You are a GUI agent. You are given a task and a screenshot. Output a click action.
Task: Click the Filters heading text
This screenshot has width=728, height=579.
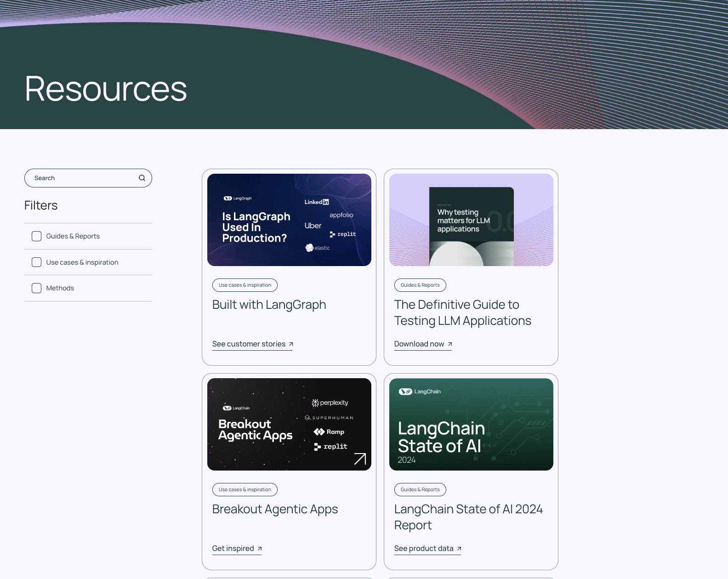pyautogui.click(x=41, y=205)
